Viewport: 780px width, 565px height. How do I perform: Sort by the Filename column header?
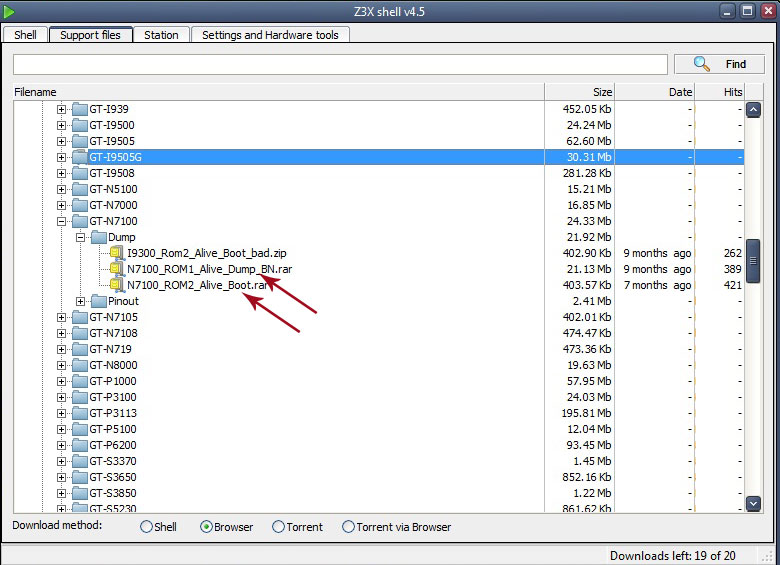279,92
